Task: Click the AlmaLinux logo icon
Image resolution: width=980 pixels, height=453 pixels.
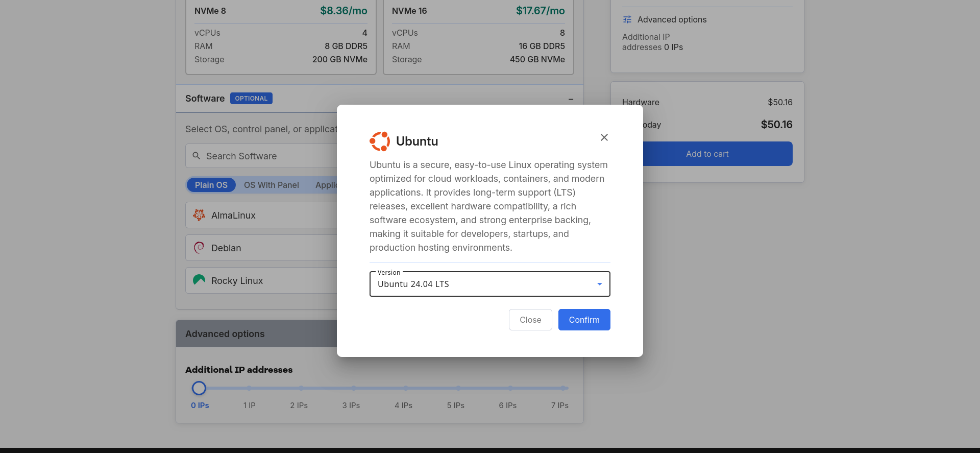Action: coord(199,215)
